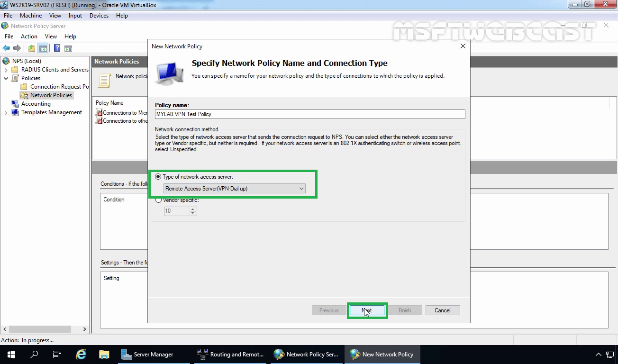The image size is (618, 364).
Task: Open the Windows Start menu
Action: coord(11,355)
